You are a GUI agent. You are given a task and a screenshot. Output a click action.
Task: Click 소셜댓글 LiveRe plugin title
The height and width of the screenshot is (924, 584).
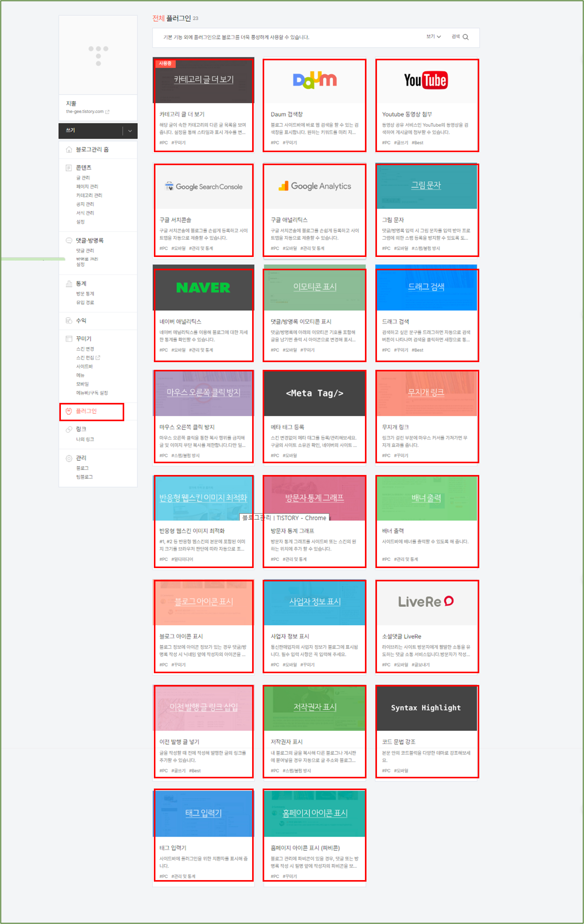click(401, 636)
